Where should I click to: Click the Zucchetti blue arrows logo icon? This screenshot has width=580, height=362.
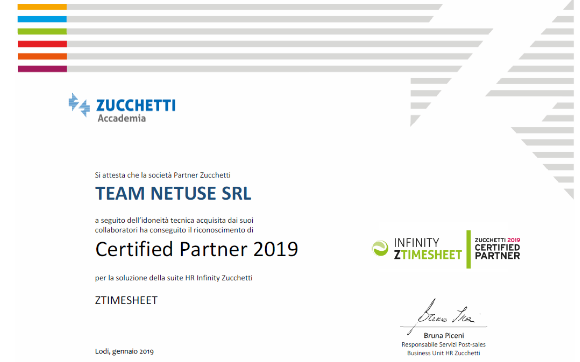tap(79, 105)
